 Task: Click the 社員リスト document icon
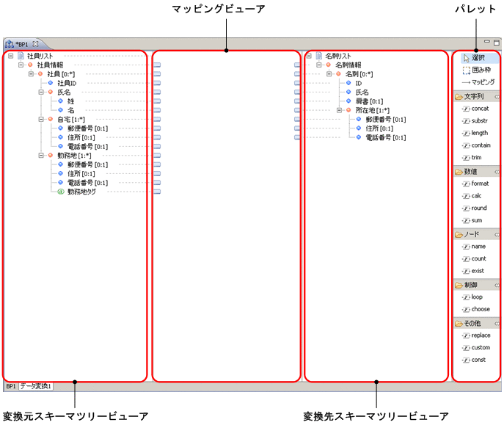(x=21, y=56)
